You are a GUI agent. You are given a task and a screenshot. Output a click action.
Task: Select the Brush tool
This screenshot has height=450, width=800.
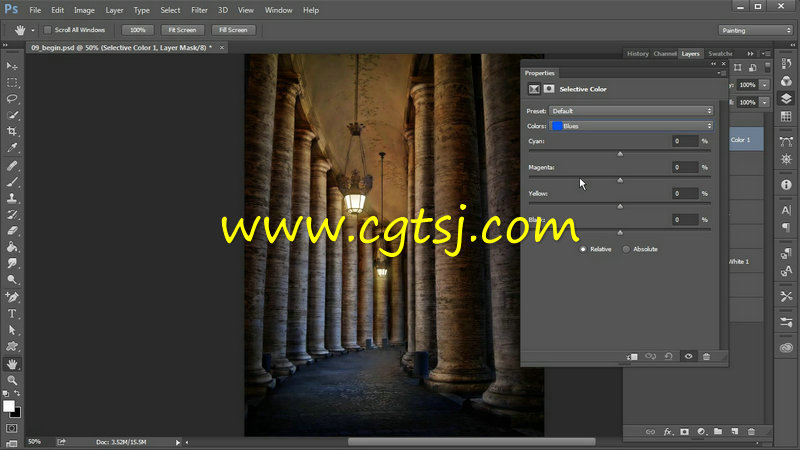coord(12,182)
